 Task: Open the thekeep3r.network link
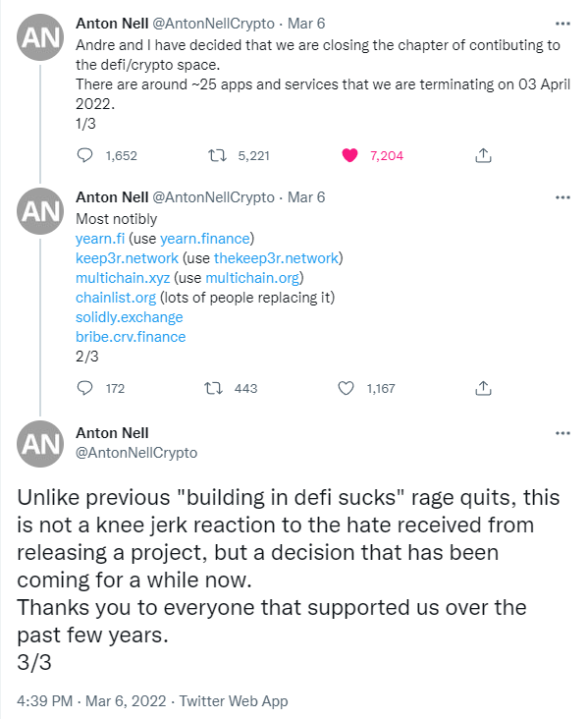276,258
